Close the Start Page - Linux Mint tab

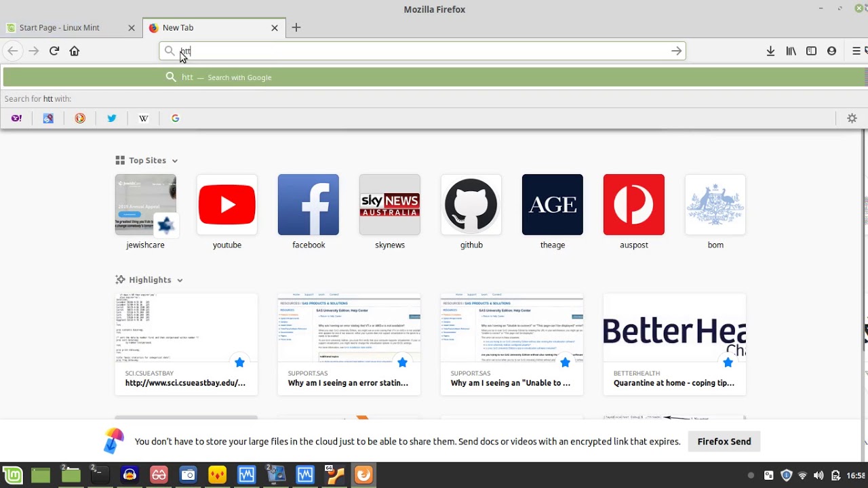132,28
